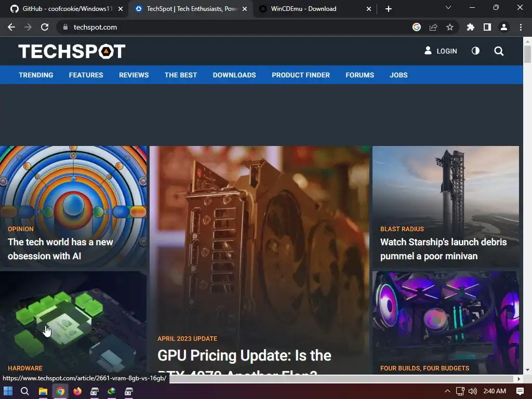This screenshot has width=532, height=399.
Task: Close the WinCDEmu Download tab
Action: coord(369,9)
